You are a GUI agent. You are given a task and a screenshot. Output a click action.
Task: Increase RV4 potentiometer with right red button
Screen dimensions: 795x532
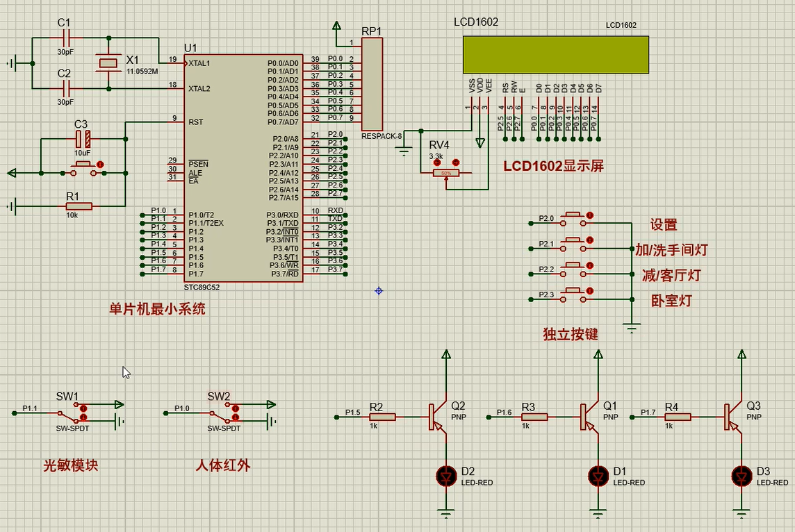(455, 163)
